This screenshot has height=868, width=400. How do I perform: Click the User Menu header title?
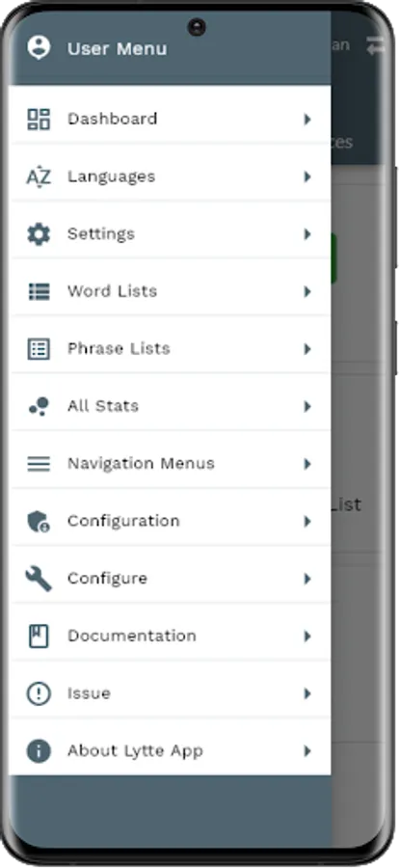117,49
